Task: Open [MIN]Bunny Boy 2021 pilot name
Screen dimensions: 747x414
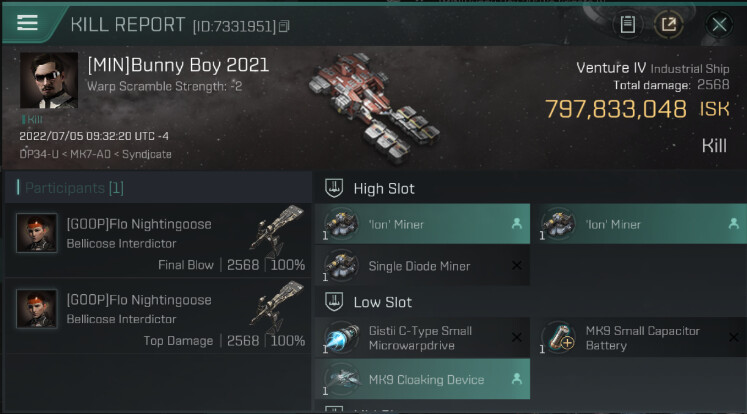Action: [x=177, y=66]
